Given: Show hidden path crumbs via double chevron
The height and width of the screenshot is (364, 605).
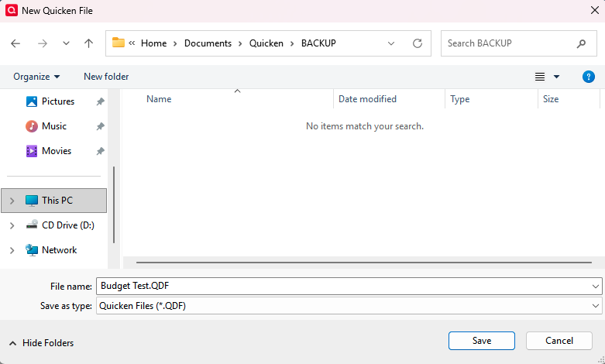Looking at the screenshot, I should [132, 43].
